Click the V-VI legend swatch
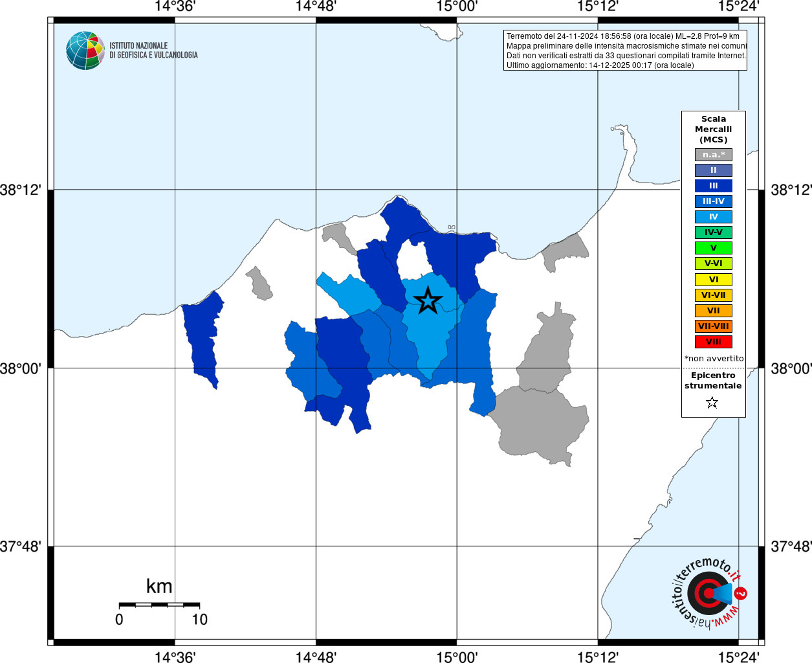 714,264
